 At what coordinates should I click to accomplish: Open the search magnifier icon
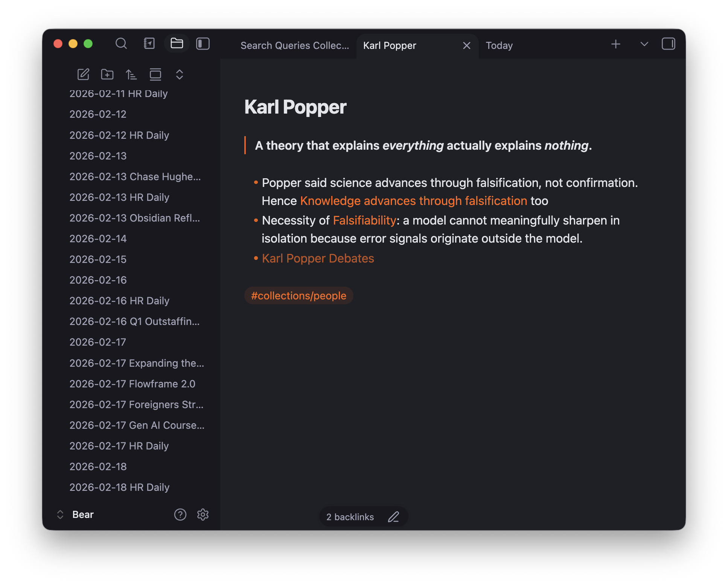pos(121,44)
